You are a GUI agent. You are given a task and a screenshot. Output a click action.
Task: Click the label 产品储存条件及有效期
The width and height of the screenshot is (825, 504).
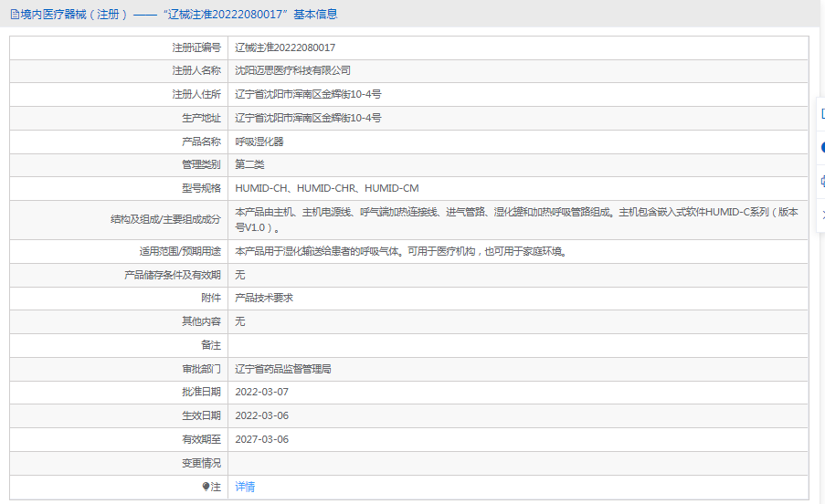point(173,275)
